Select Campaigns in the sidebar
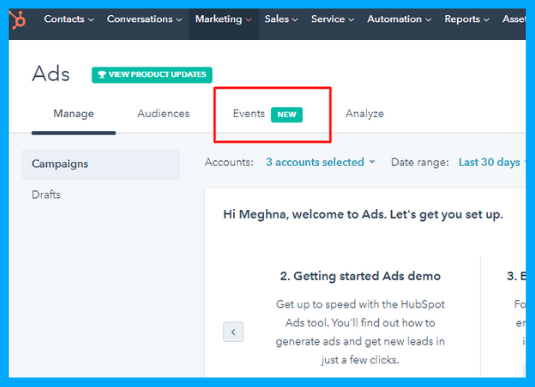535x387 pixels. click(101, 164)
